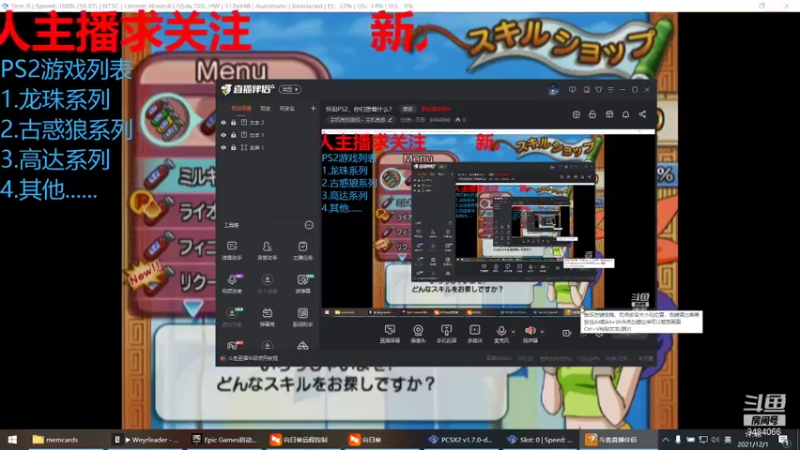Open the gift box icon in room toolbar
800x450 pixels.
coord(576,114)
